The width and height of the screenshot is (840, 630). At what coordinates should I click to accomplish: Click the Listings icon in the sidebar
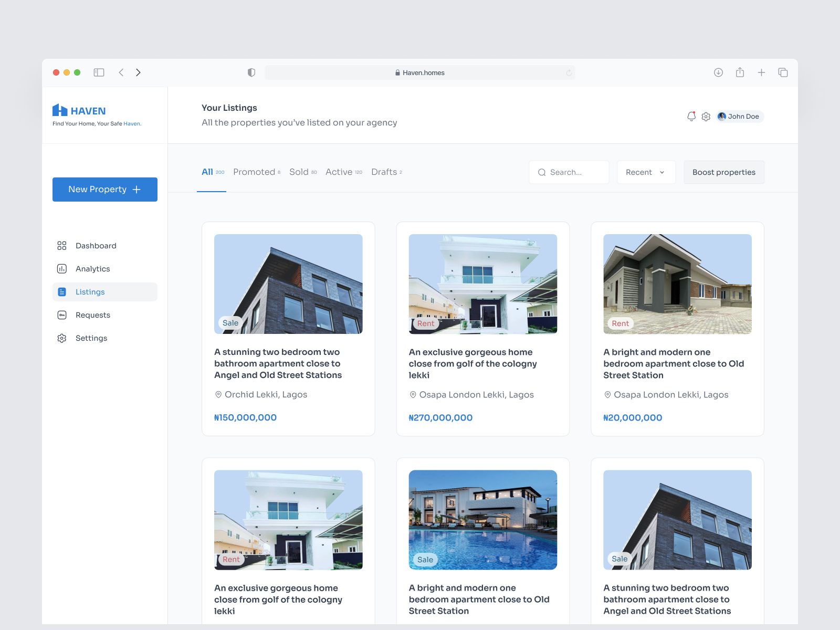[x=62, y=291]
